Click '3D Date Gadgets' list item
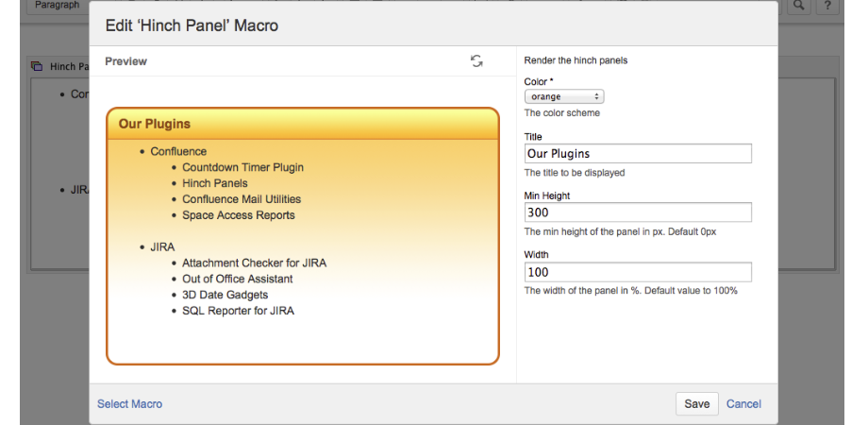 point(225,296)
